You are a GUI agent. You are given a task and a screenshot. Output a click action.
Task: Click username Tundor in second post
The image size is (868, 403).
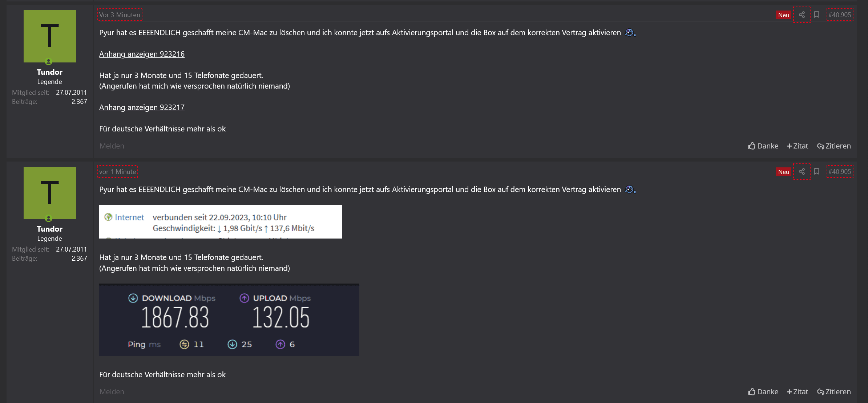[x=49, y=229]
